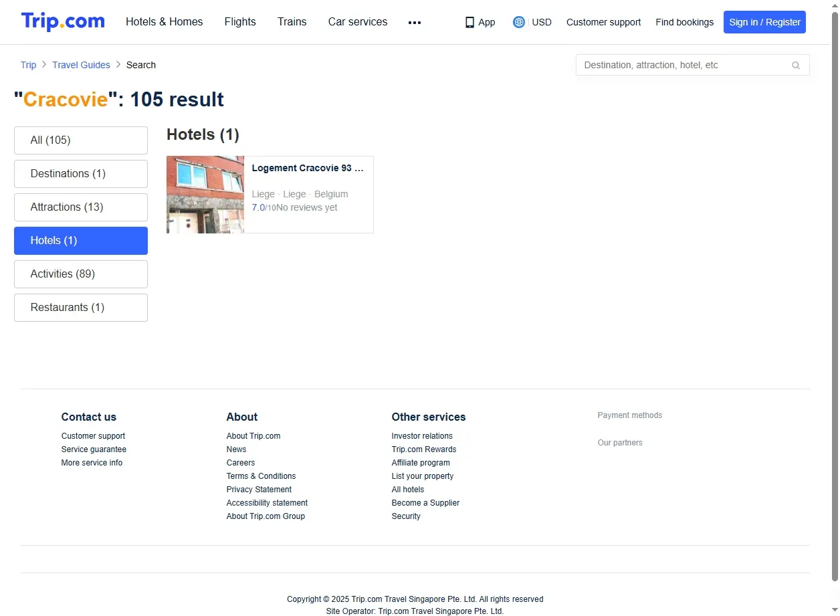Click the Payment methods text
The height and width of the screenshot is (616, 840).
click(x=630, y=415)
